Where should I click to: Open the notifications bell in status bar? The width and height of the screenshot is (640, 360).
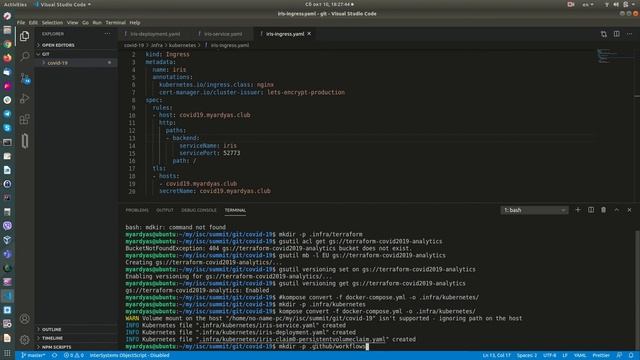click(631, 356)
